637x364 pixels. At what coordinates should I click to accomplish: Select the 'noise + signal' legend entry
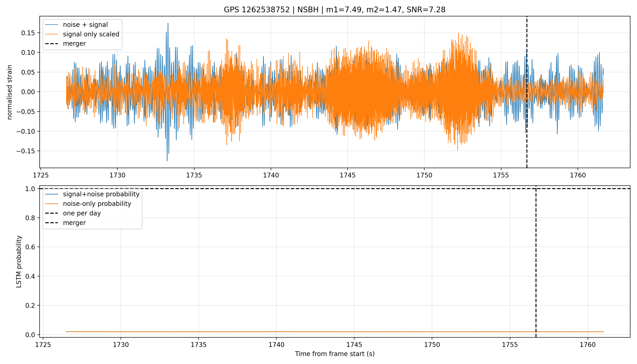click(x=85, y=25)
